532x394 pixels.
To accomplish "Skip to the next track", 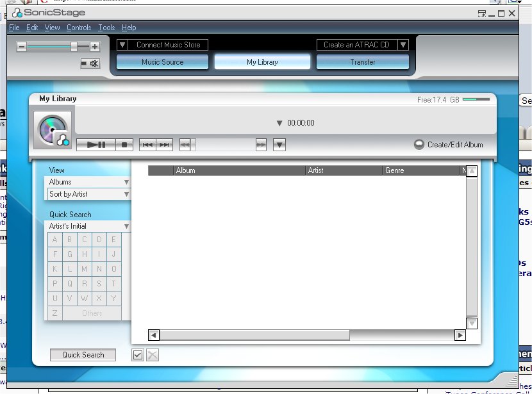I will coord(165,145).
